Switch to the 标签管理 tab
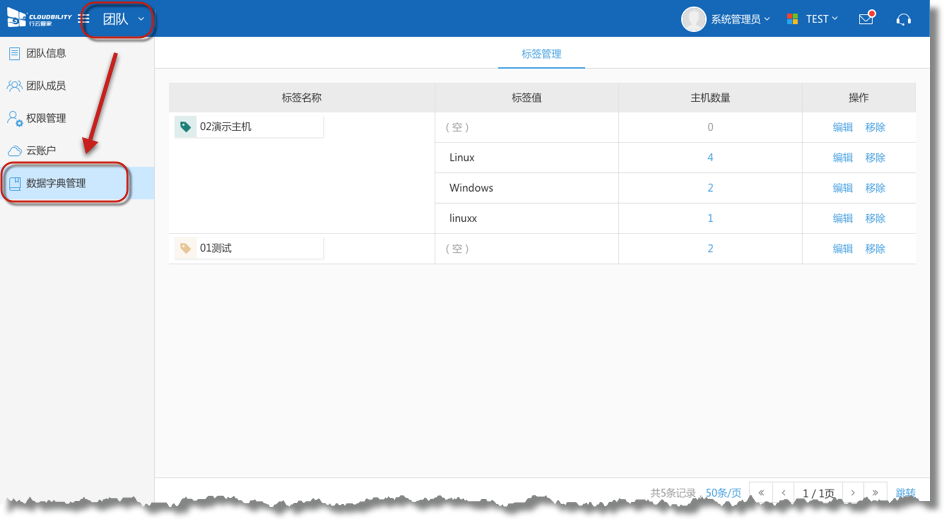Image resolution: width=944 pixels, height=522 pixels. (541, 54)
